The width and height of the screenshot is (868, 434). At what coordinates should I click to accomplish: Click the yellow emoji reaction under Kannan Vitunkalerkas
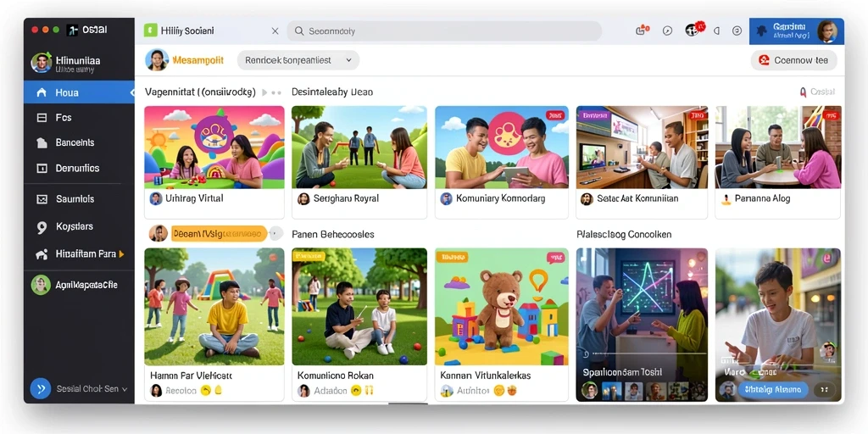(498, 391)
